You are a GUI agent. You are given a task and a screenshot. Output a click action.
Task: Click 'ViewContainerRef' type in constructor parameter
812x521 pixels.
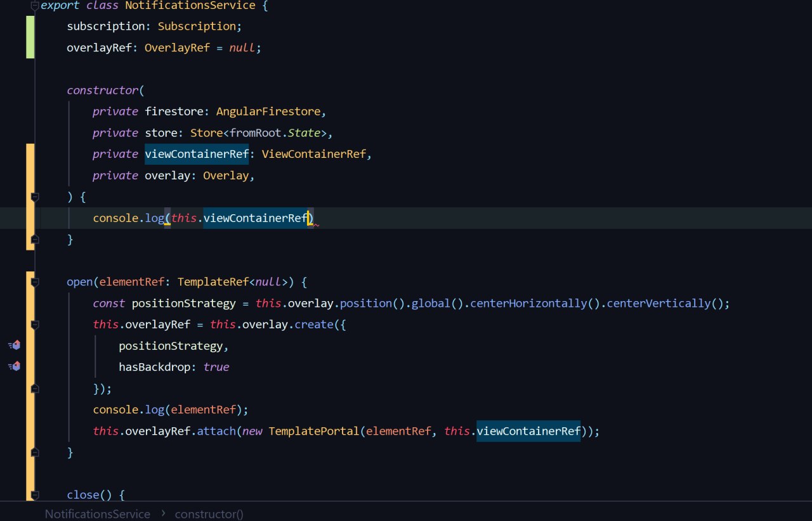[313, 154]
